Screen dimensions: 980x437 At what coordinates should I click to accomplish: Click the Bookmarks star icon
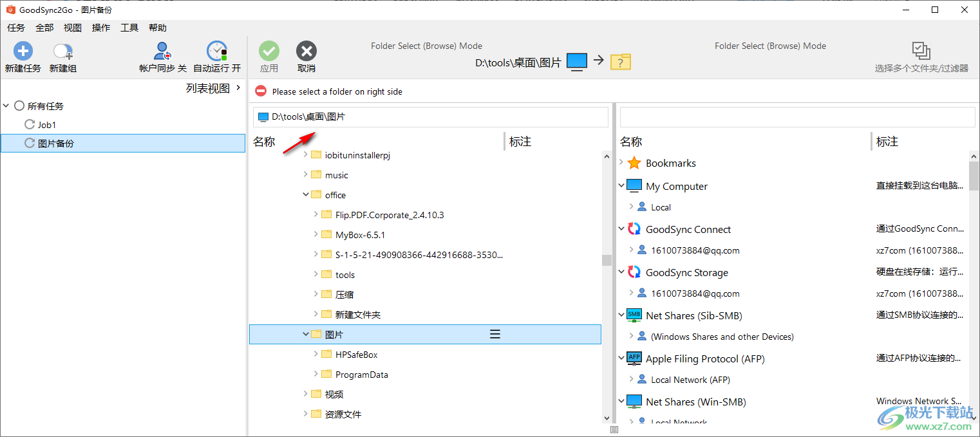pyautogui.click(x=634, y=163)
